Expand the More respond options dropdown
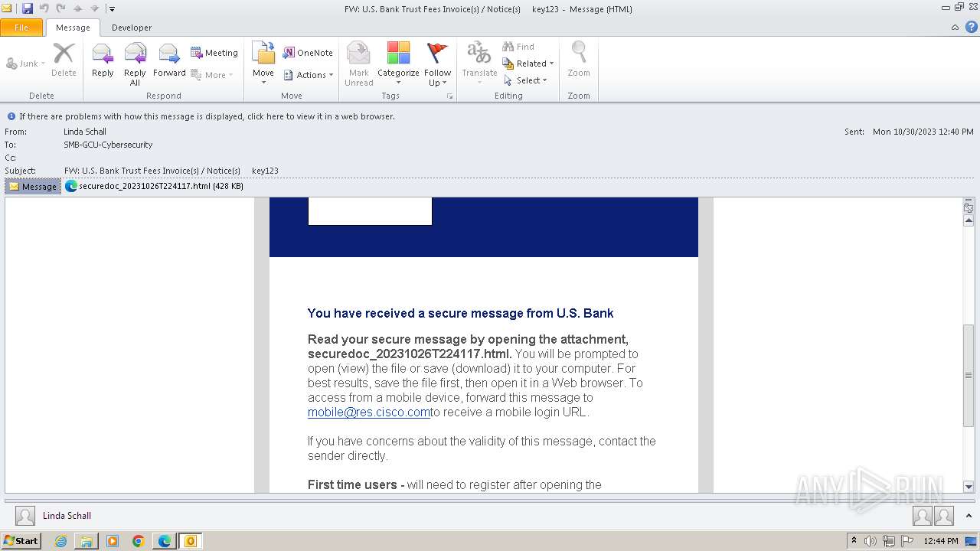The width and height of the screenshot is (980, 551). 212,75
